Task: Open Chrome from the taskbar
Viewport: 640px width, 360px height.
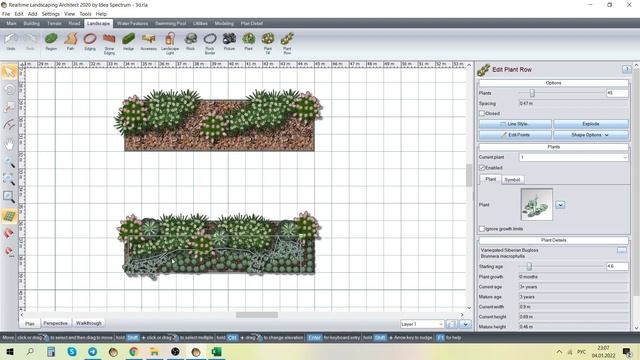Action: (134, 351)
